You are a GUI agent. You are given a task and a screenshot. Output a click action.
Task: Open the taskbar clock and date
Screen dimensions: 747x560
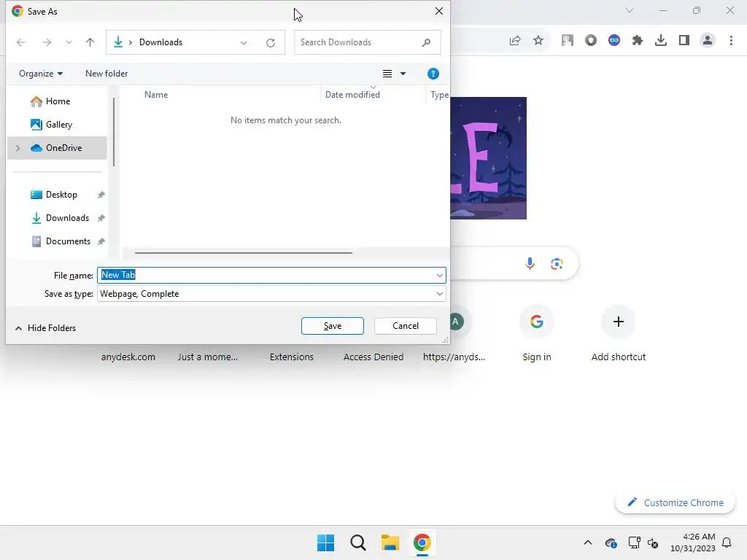click(x=693, y=542)
